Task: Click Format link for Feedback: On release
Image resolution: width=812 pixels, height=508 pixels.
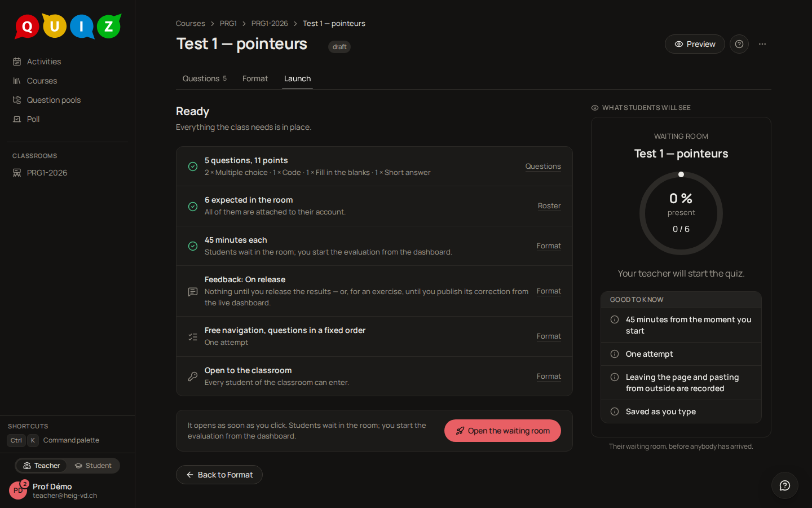Action: tap(549, 291)
